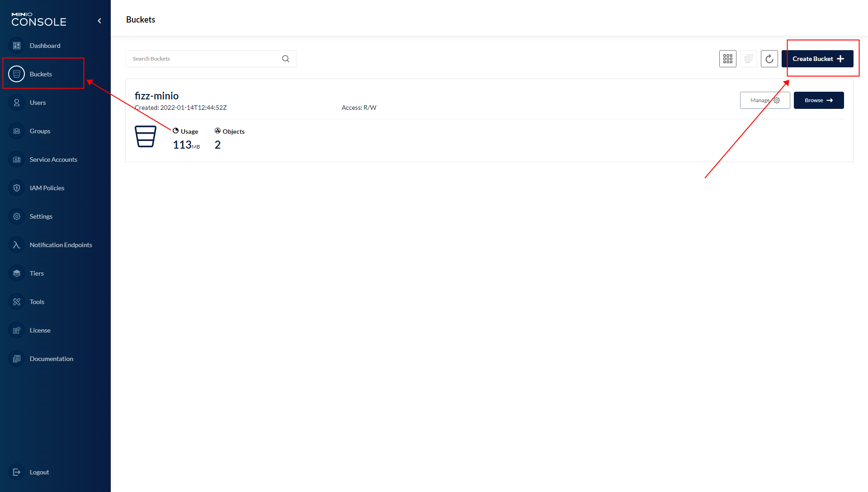Open Browse for the fizz-minio bucket
Image resolution: width=868 pixels, height=492 pixels.
pos(818,100)
